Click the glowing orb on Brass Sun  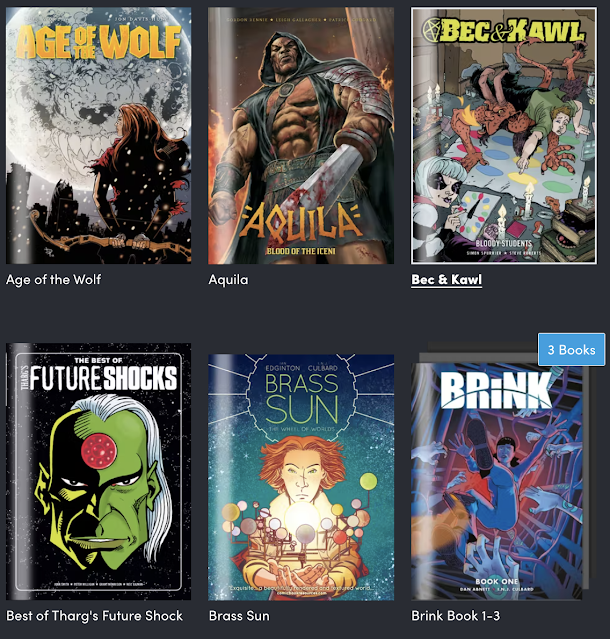pyautogui.click(x=302, y=518)
